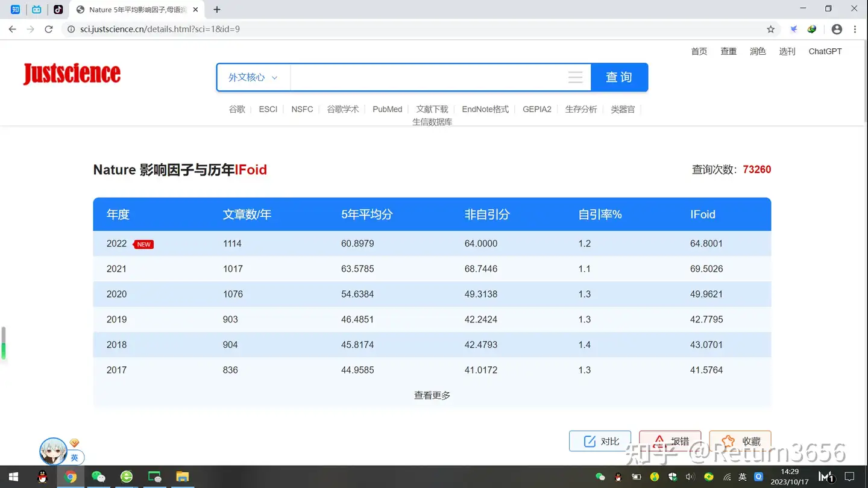
Task: Click the 查询次数 count 73260
Action: 757,169
